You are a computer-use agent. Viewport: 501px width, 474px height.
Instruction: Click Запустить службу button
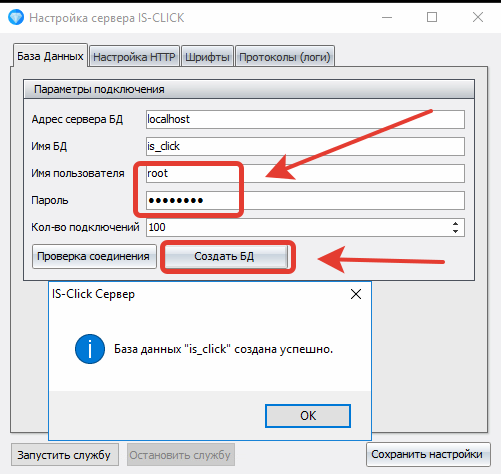pyautogui.click(x=65, y=455)
